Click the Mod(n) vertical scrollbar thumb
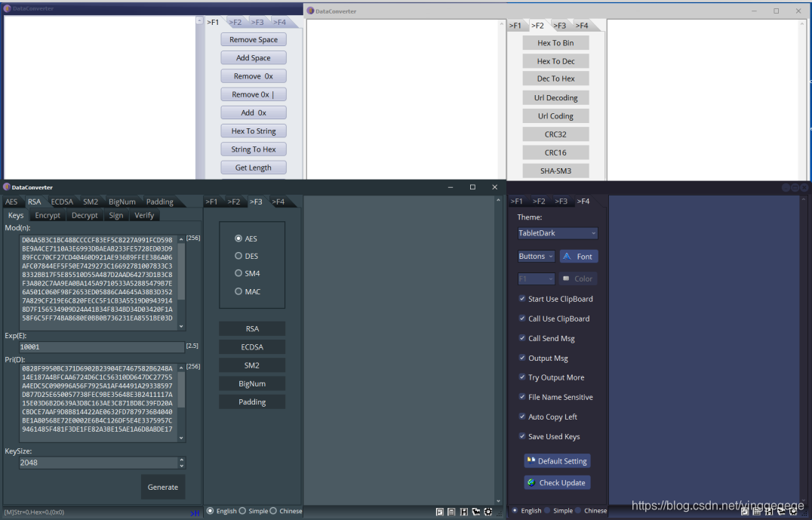812x520 pixels. 181,272
